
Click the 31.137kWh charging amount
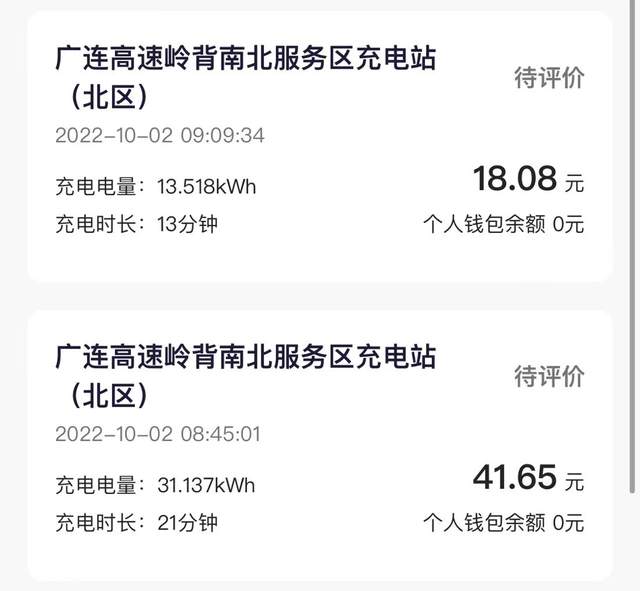coord(206,485)
